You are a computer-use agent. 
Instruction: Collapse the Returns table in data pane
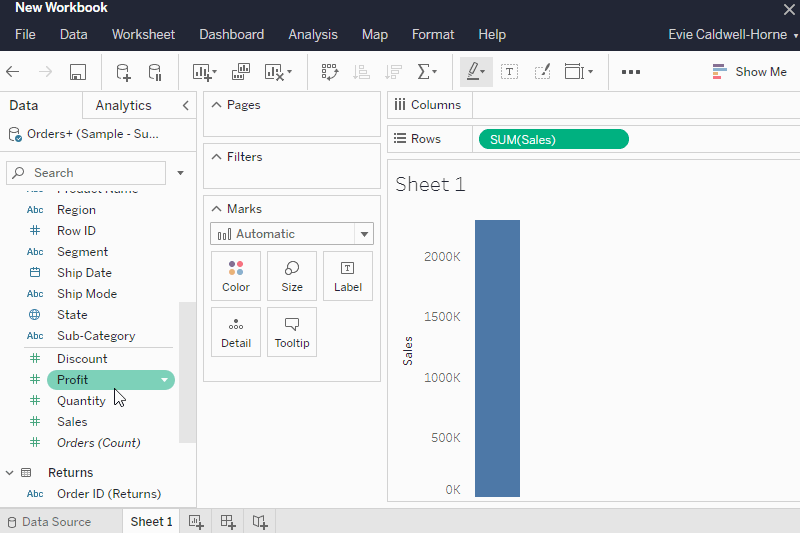(9, 473)
